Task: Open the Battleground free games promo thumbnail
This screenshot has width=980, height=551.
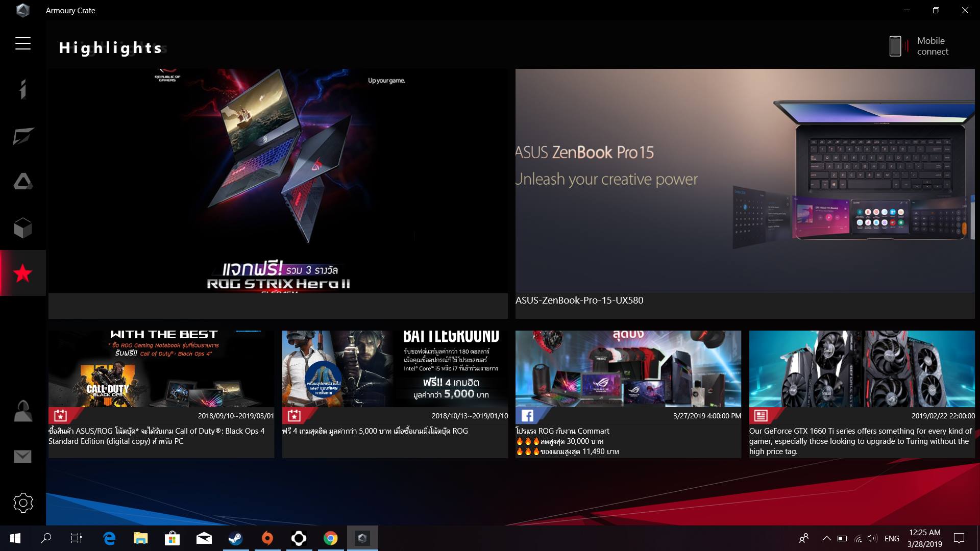Action: [395, 368]
